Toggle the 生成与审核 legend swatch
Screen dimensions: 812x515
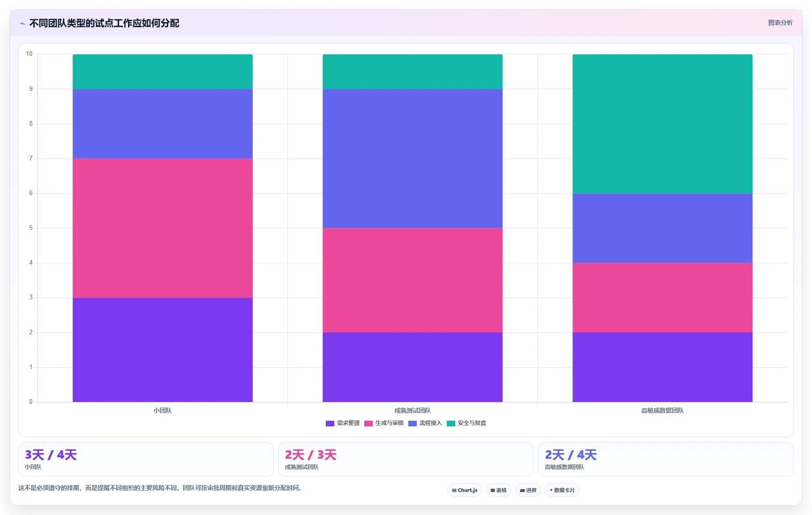point(368,424)
